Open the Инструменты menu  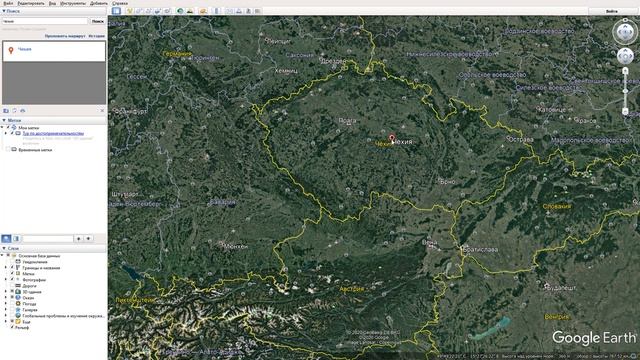point(73,3)
